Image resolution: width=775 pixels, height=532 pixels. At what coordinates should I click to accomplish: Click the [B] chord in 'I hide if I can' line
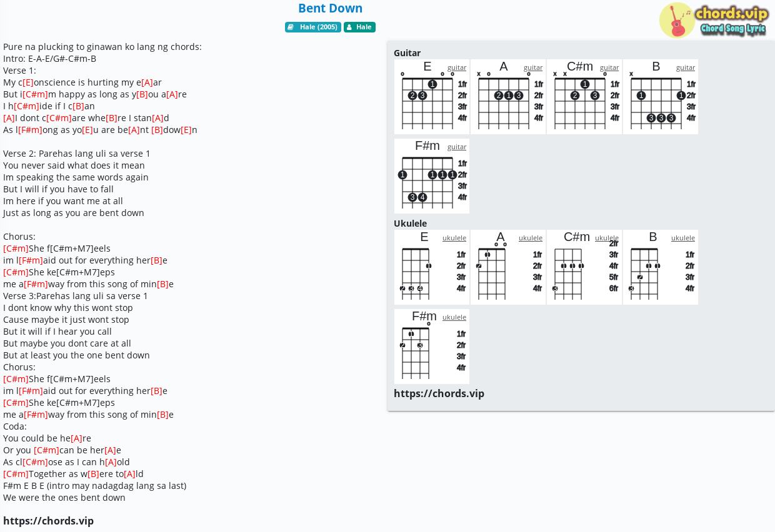[x=78, y=106]
